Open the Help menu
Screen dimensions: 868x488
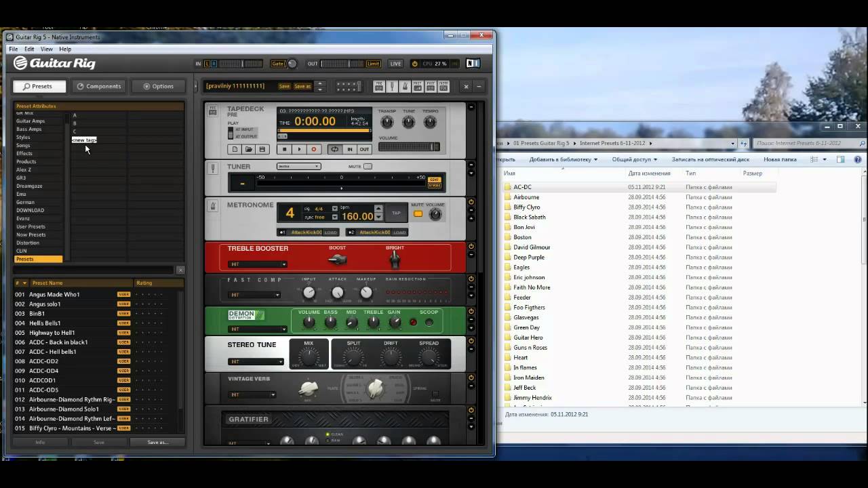pyautogui.click(x=65, y=49)
